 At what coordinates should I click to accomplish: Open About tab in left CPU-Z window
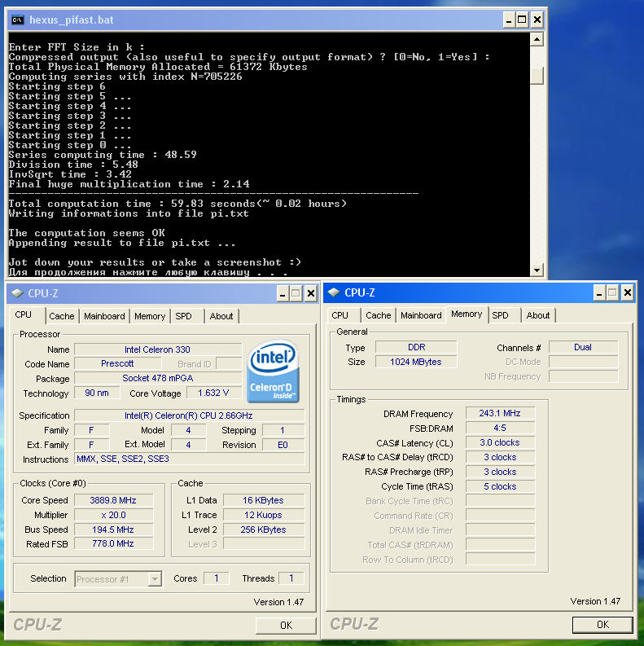(221, 316)
